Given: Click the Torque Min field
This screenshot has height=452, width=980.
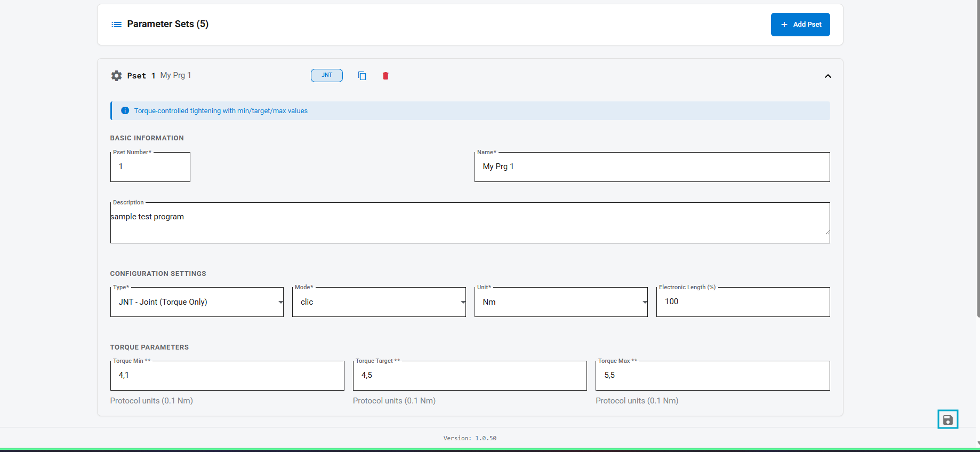Looking at the screenshot, I should pos(227,376).
